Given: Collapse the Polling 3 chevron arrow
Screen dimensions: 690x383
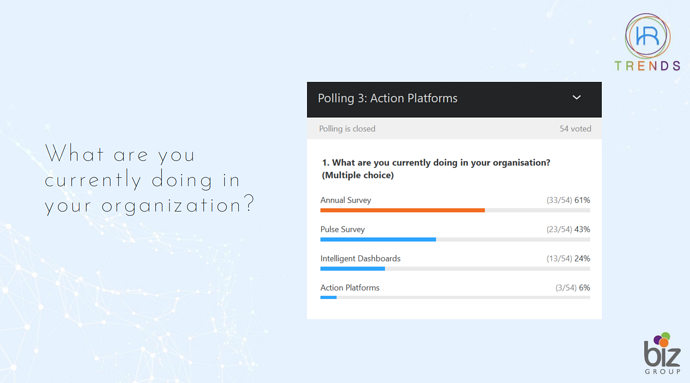Looking at the screenshot, I should [576, 97].
